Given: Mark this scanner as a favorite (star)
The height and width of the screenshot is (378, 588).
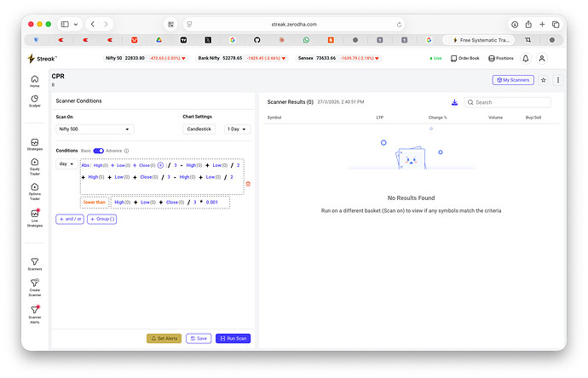Looking at the screenshot, I should pyautogui.click(x=543, y=80).
